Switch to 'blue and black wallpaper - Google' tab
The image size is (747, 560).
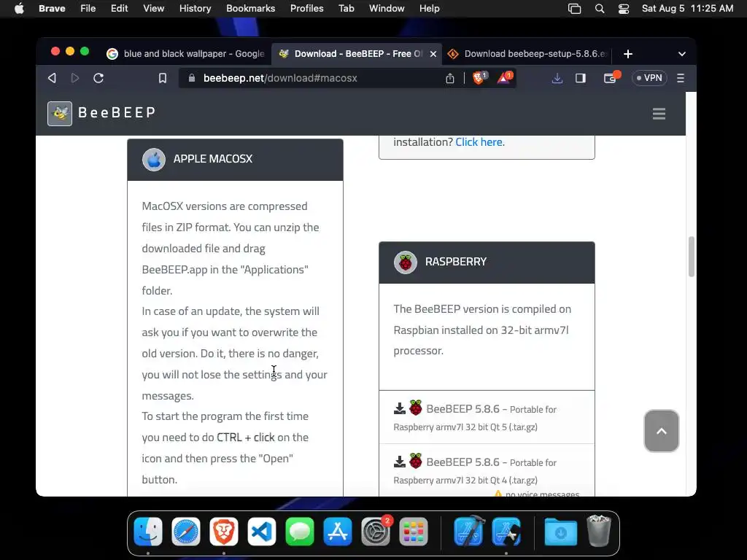point(186,54)
